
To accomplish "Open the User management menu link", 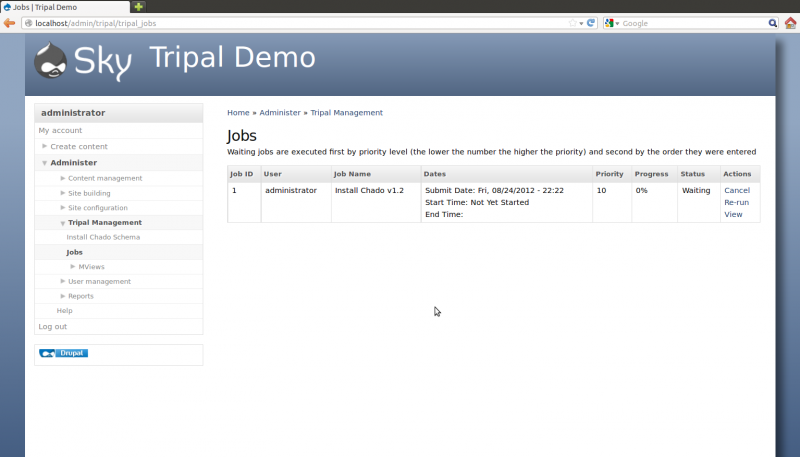I will point(99,282).
